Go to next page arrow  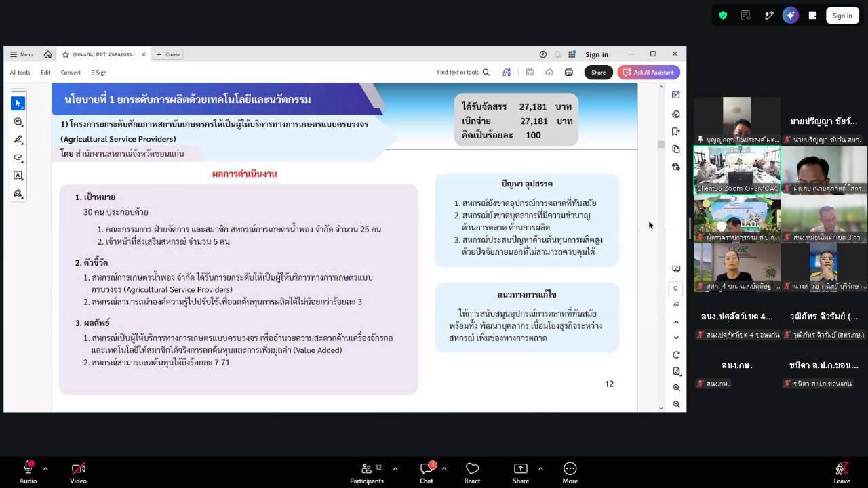pos(676,338)
